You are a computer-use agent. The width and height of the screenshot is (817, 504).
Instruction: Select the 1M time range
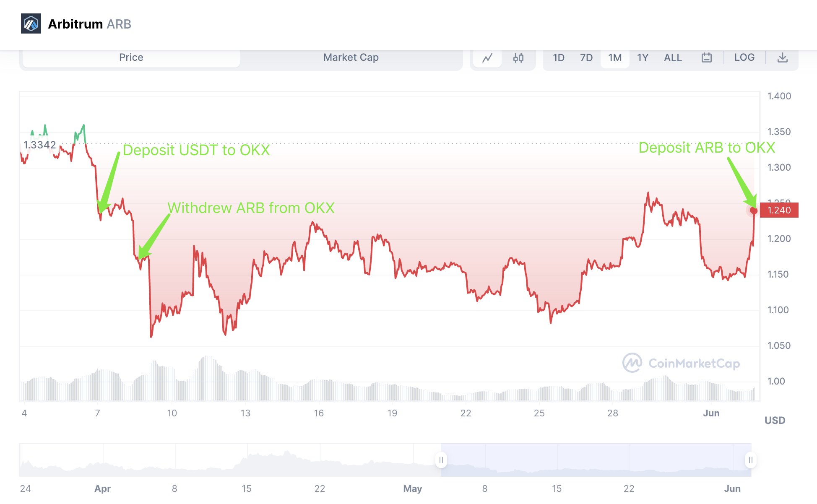pos(615,58)
